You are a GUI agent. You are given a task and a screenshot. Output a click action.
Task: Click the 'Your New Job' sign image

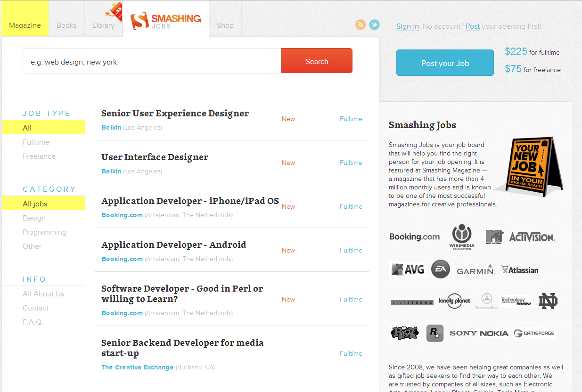pyautogui.click(x=529, y=166)
